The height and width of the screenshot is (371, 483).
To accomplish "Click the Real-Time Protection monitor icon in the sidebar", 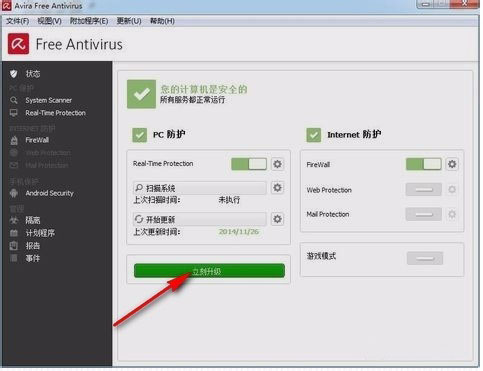I will [x=14, y=113].
